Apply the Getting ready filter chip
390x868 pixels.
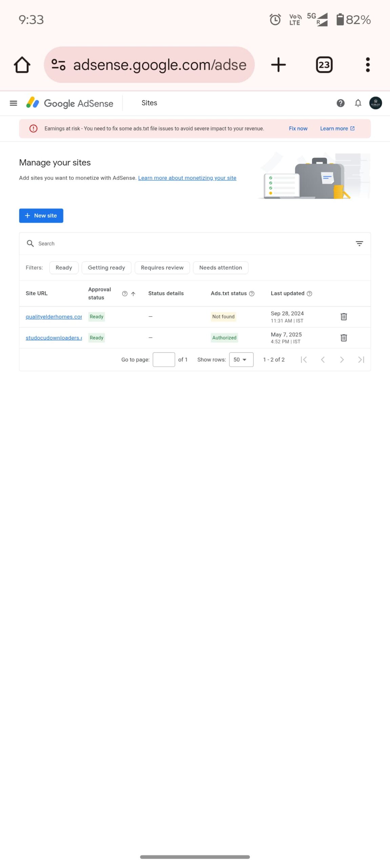click(106, 268)
